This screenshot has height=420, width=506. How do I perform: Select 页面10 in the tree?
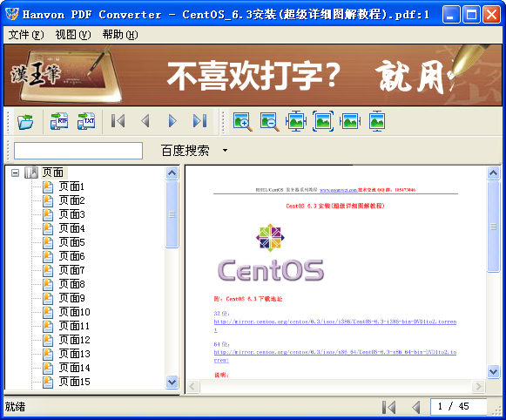75,312
